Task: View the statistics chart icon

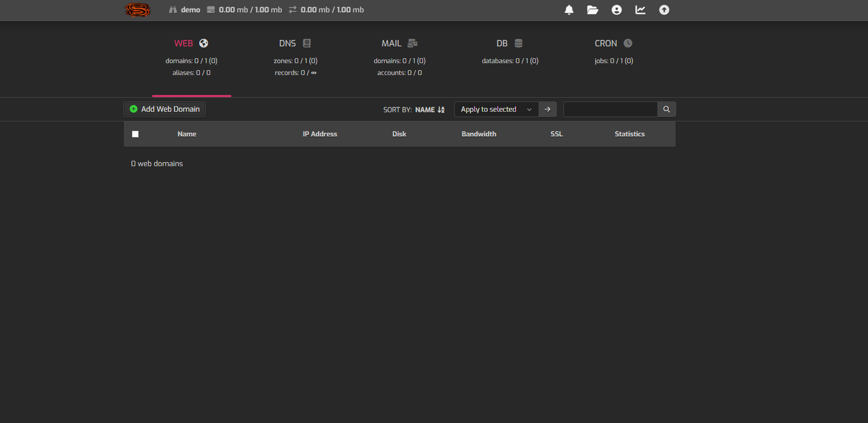Action: click(x=640, y=10)
